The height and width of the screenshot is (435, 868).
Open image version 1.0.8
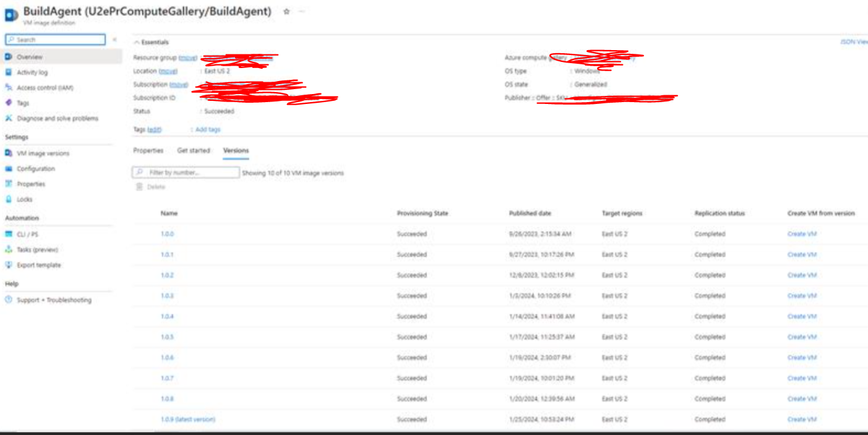pyautogui.click(x=167, y=399)
